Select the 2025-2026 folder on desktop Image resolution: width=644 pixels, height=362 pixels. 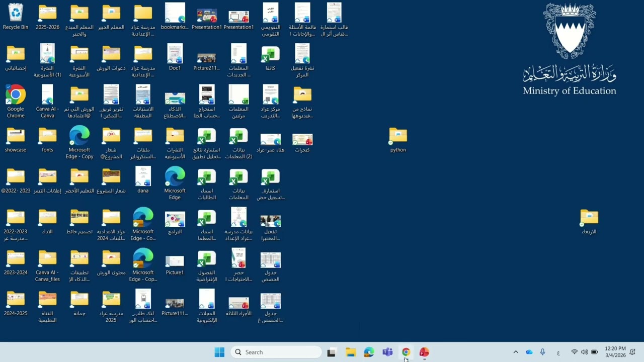(x=47, y=17)
